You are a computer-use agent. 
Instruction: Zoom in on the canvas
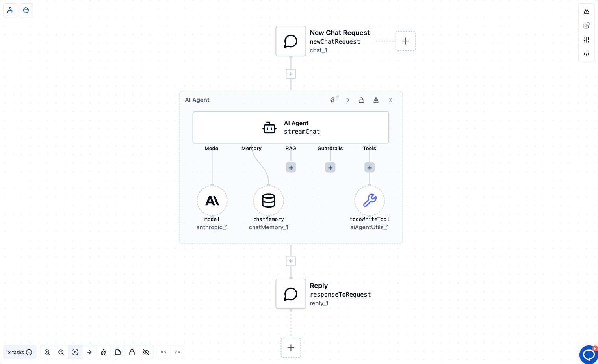tap(47, 352)
